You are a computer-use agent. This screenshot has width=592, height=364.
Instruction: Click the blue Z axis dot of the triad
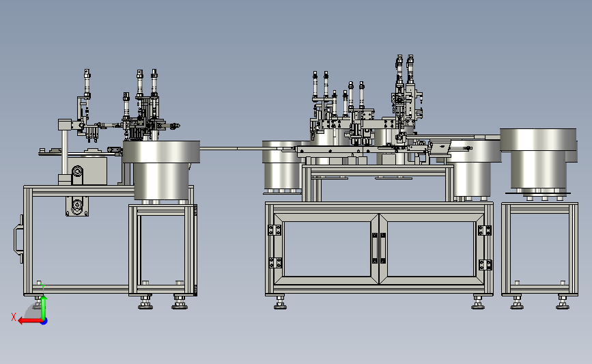pos(44,322)
